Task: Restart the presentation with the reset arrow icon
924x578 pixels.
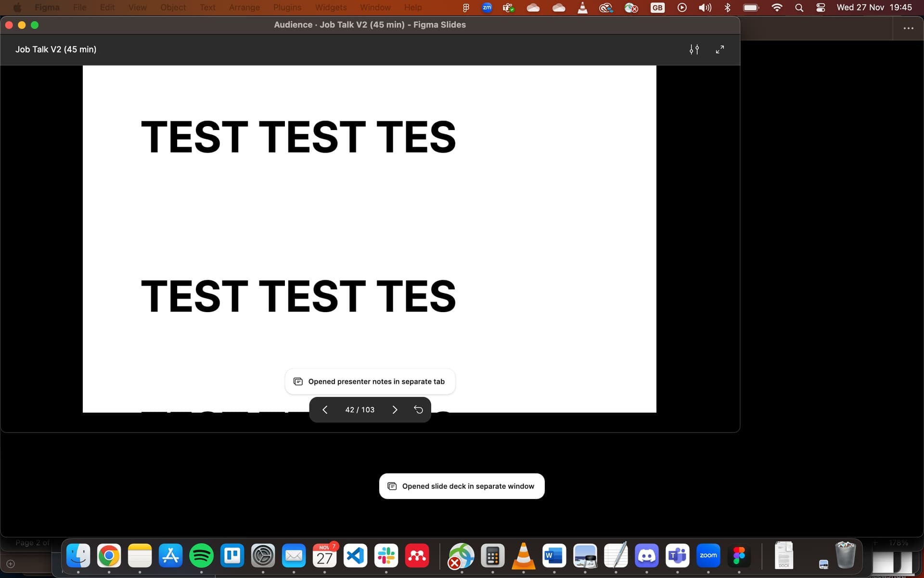Action: pos(418,409)
